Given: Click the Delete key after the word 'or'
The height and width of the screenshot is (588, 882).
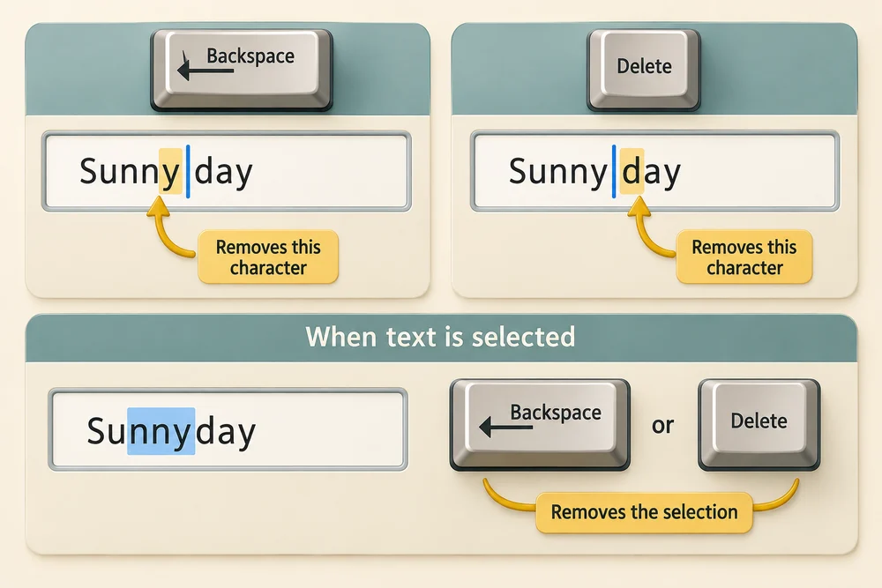Looking at the screenshot, I should coord(759,424).
